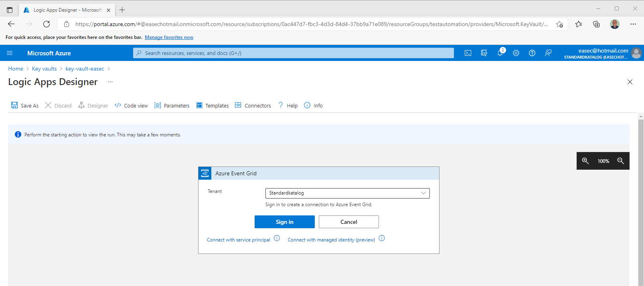Zoom in on the designer canvas
Viewport: 644px width, 286px height.
tap(585, 161)
